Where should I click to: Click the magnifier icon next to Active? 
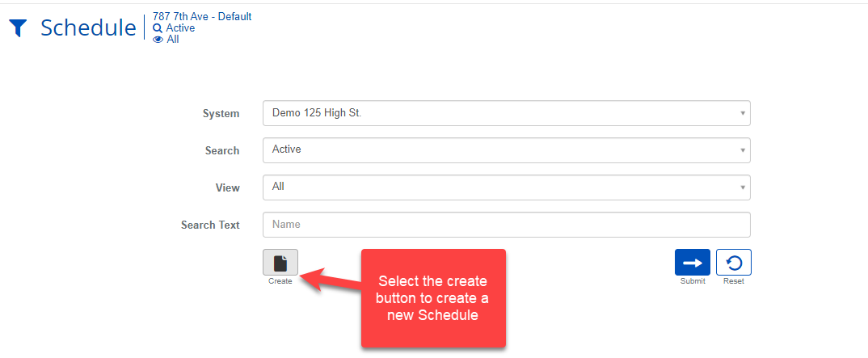tap(158, 28)
